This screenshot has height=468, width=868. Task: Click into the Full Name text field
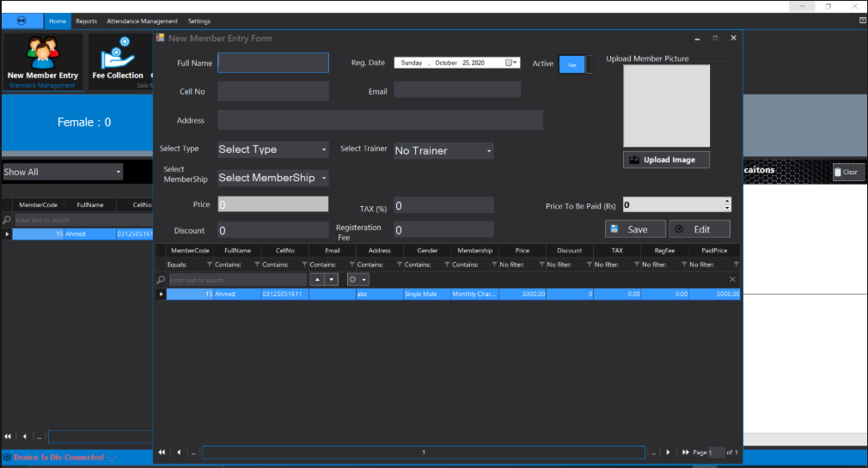(273, 63)
